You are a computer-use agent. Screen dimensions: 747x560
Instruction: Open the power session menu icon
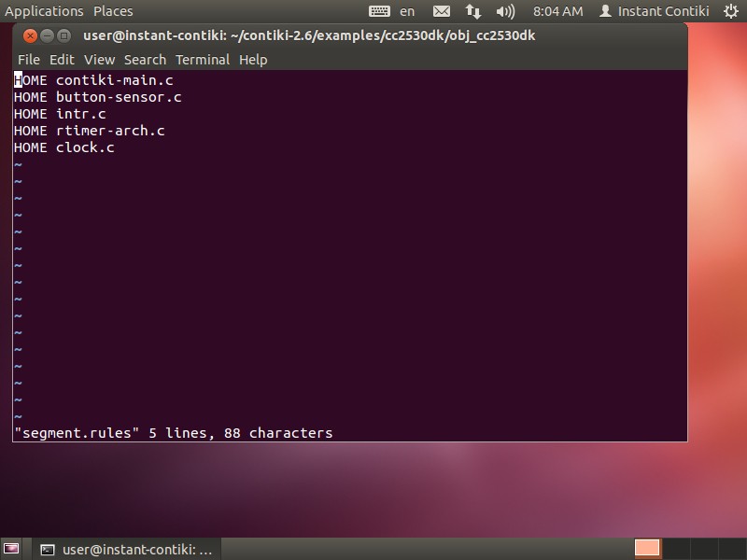731,11
